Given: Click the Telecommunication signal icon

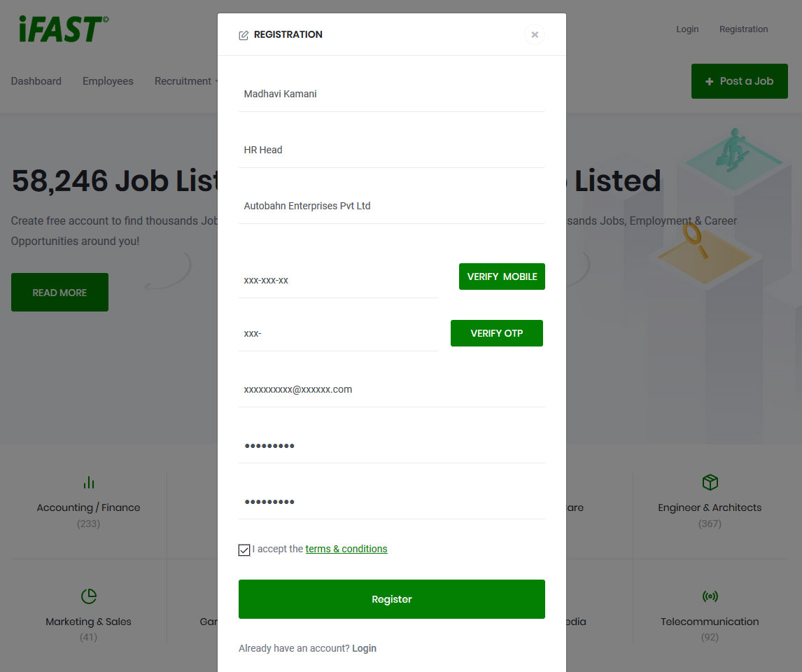Looking at the screenshot, I should pos(710,596).
